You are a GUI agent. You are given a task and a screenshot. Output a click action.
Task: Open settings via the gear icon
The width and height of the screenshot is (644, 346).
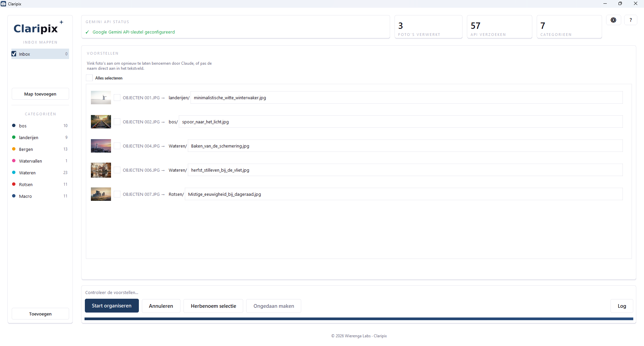613,20
